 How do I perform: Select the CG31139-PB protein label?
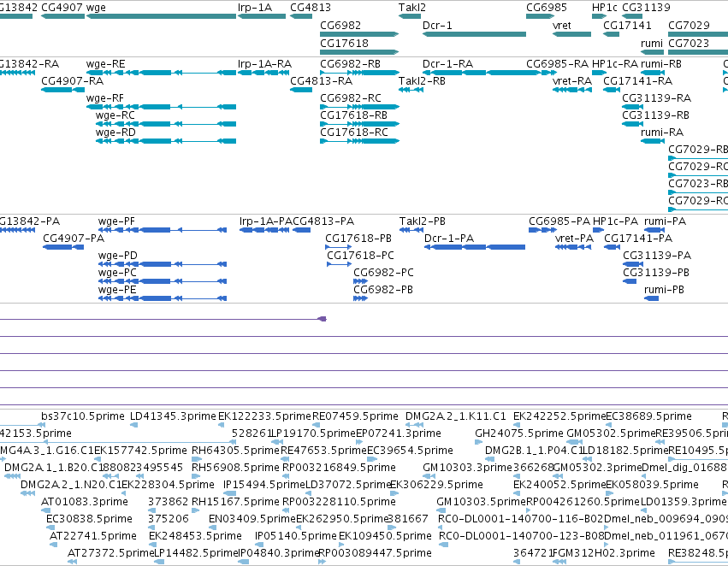pyautogui.click(x=656, y=273)
